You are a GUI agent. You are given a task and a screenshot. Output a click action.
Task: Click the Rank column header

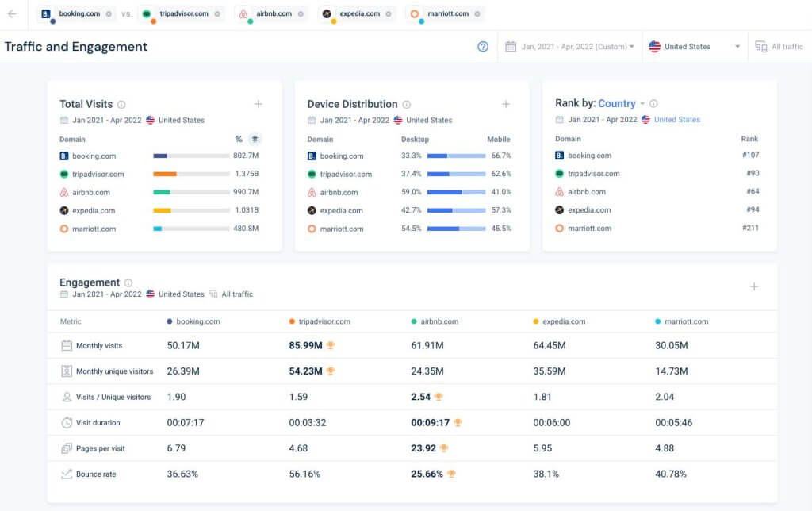(x=749, y=139)
